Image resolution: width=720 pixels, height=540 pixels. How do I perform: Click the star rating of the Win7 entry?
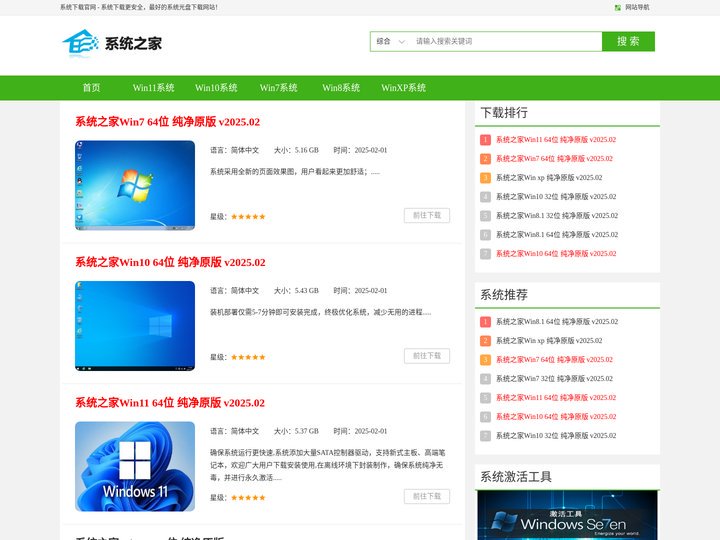tap(248, 217)
